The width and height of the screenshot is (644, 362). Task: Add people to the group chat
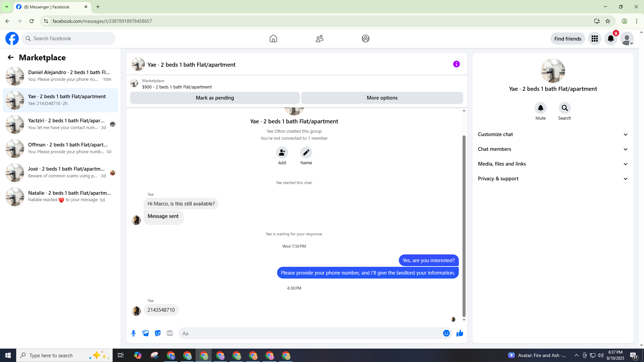pyautogui.click(x=282, y=153)
